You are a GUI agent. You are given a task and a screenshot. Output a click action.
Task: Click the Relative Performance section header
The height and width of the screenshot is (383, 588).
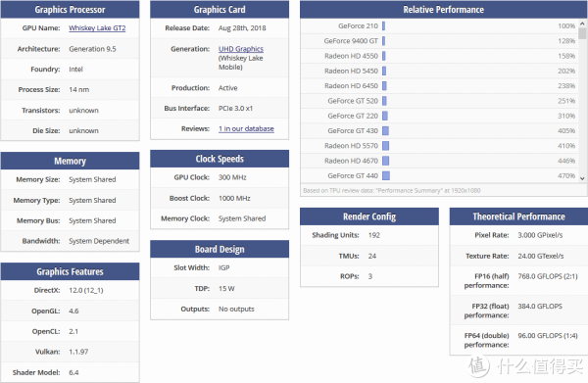click(444, 10)
